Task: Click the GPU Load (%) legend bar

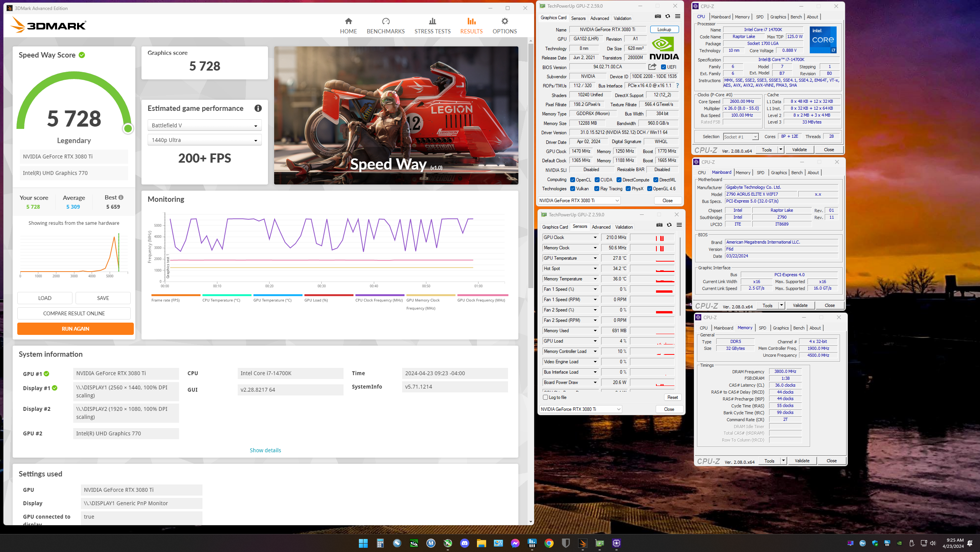Action: 329,295
